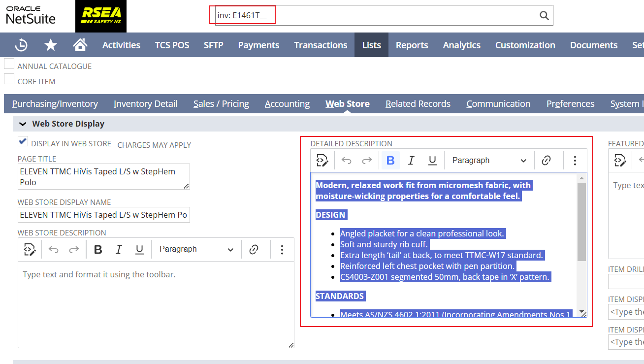Open the Analytics menu
Screen dimensions: 644x364
coord(461,45)
